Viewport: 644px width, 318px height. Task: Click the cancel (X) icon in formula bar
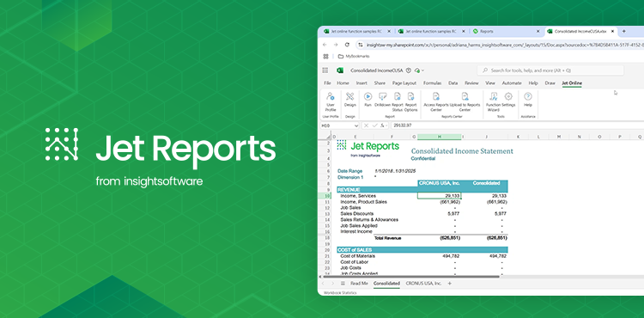[x=366, y=125]
